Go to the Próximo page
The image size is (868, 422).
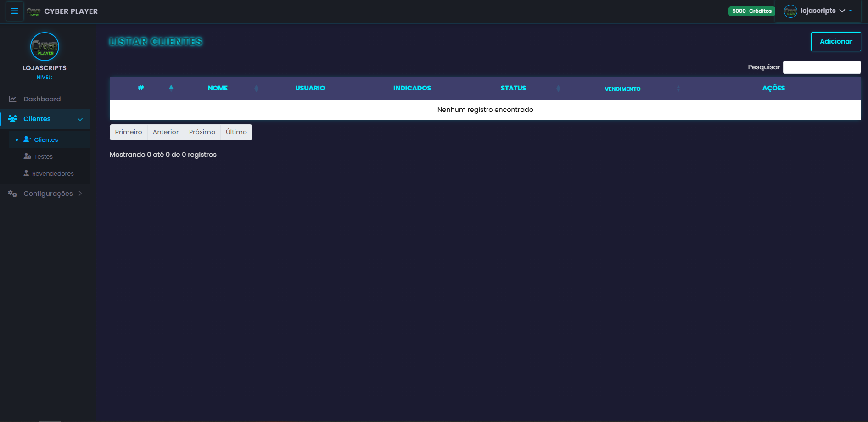coord(202,132)
